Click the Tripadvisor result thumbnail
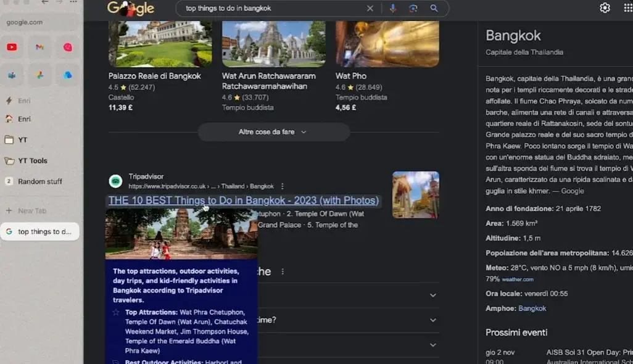 [415, 195]
